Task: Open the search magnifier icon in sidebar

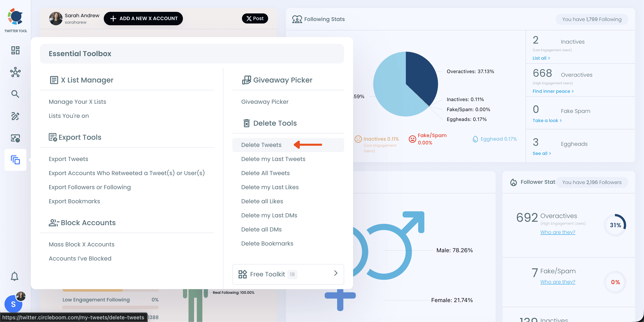Action: pos(15,94)
